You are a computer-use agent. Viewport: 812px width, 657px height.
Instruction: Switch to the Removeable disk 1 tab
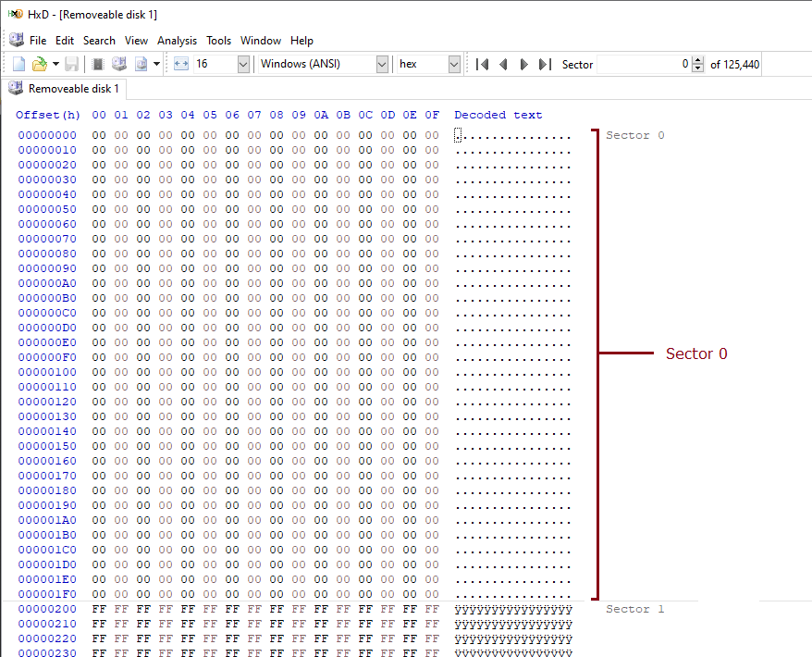click(65, 89)
